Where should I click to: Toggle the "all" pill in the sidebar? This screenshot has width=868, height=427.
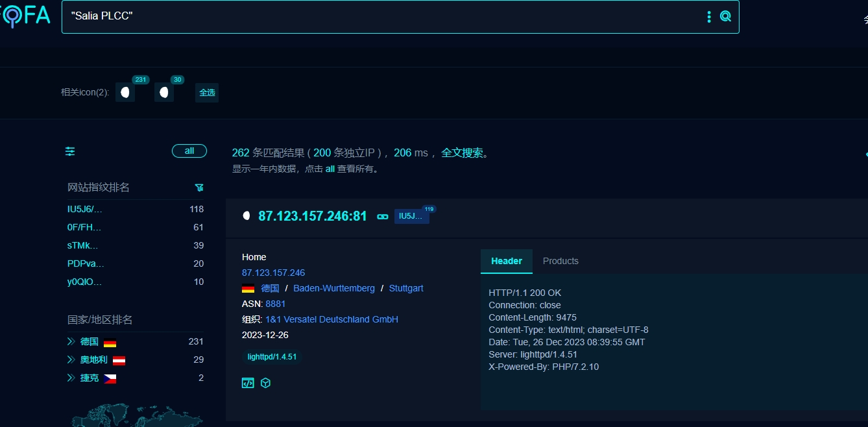[x=189, y=151]
